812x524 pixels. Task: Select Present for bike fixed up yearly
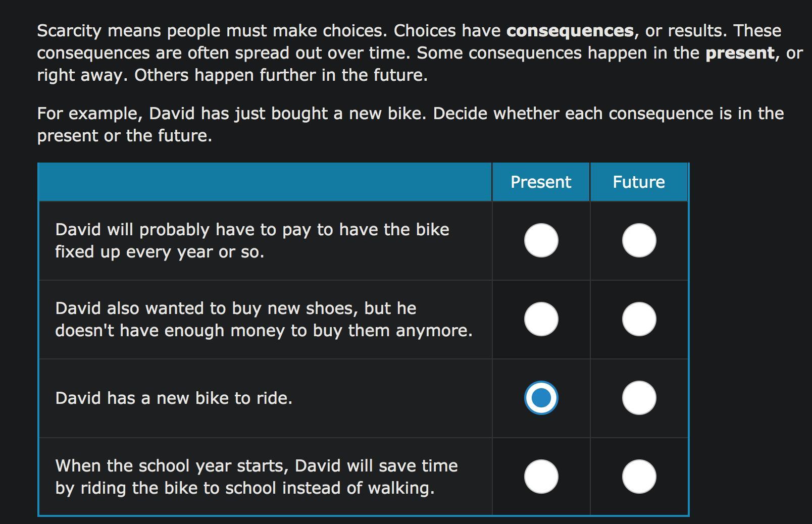click(x=541, y=240)
